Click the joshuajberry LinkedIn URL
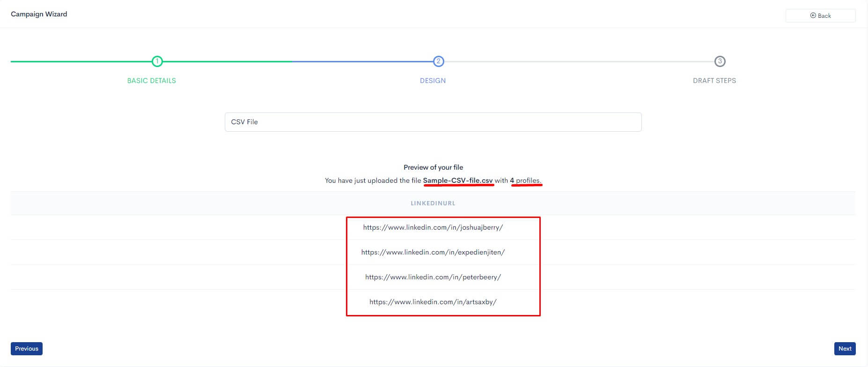The width and height of the screenshot is (868, 367). click(433, 227)
